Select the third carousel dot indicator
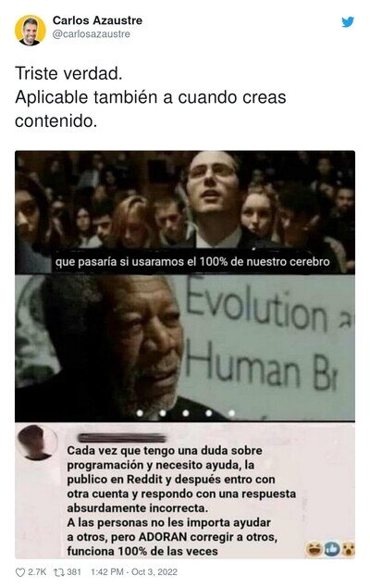 click(x=186, y=413)
